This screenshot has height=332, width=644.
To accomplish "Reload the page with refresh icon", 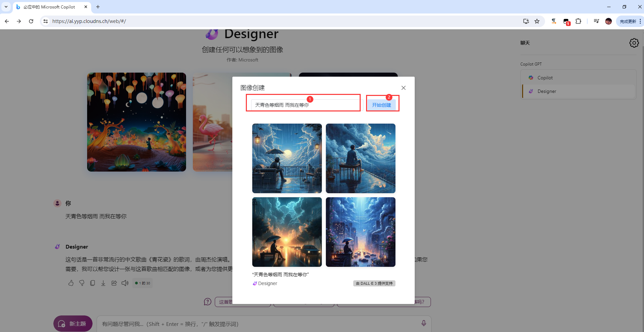I will 31,21.
